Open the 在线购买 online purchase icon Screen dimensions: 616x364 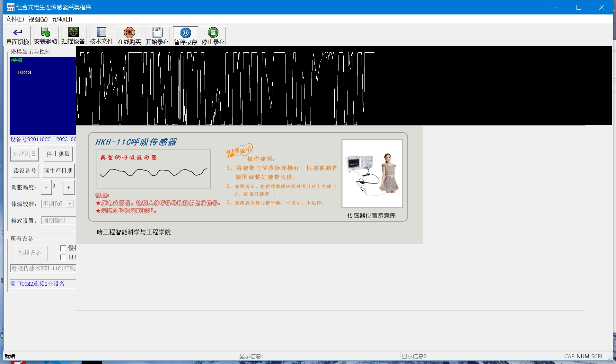(129, 32)
